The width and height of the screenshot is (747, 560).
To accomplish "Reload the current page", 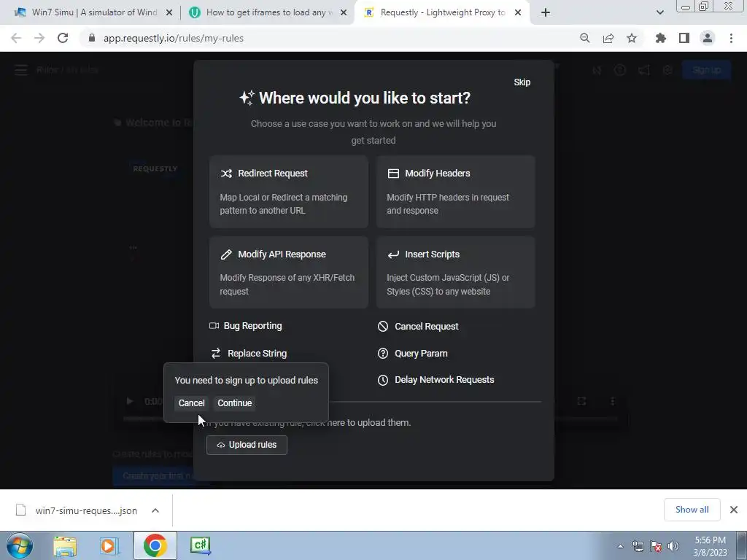I will pyautogui.click(x=63, y=38).
